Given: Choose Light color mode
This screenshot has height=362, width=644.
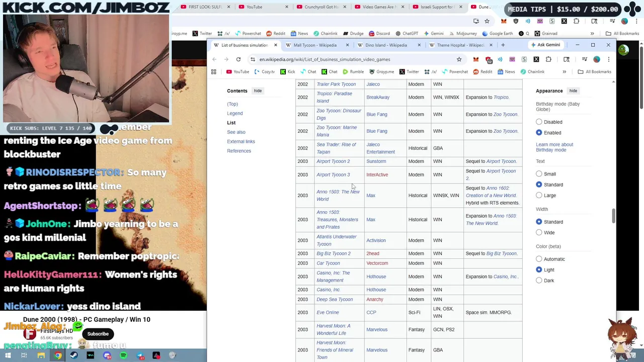Looking at the screenshot, I should (539, 270).
